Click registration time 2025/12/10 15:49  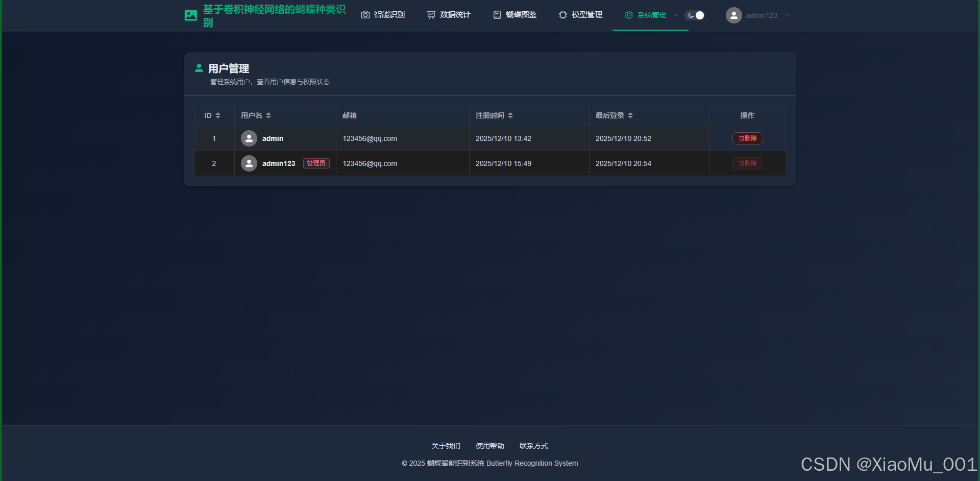[504, 163]
